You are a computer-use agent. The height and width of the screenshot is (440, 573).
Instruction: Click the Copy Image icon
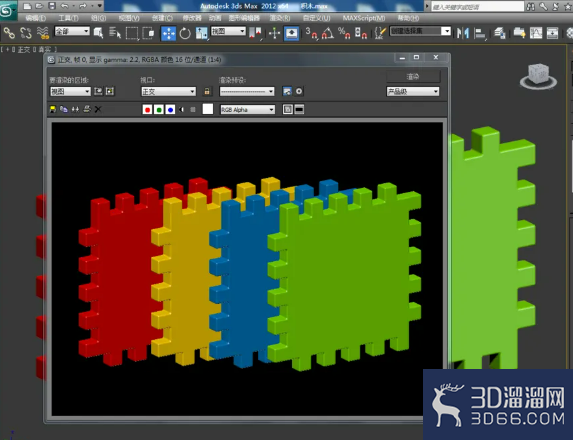[x=64, y=109]
